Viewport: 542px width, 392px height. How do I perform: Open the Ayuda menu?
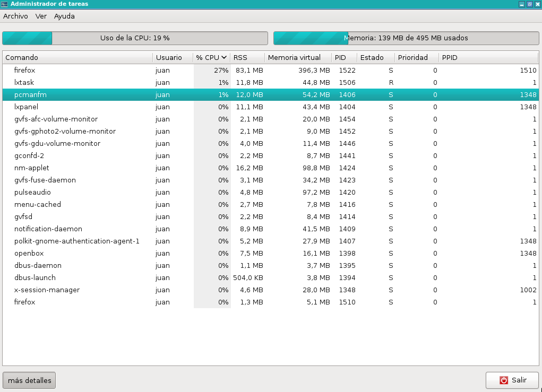click(x=64, y=16)
